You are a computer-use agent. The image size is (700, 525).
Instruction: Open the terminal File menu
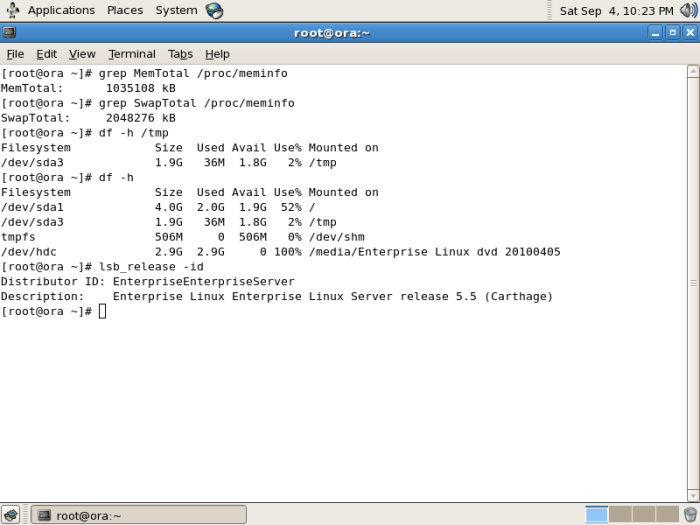[x=15, y=54]
